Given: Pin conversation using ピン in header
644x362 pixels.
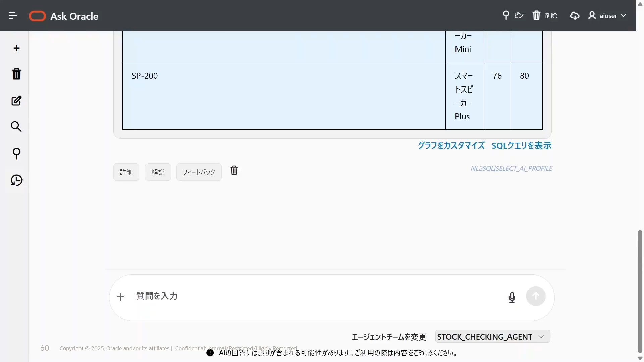Looking at the screenshot, I should (x=513, y=15).
